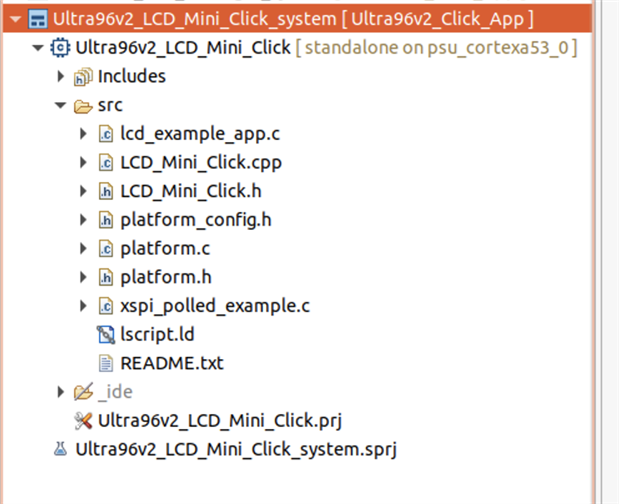Viewport: 619px width, 504px height.
Task: Expand the xspi_polled_example.c outline arrow
Action: pyautogui.click(x=83, y=305)
